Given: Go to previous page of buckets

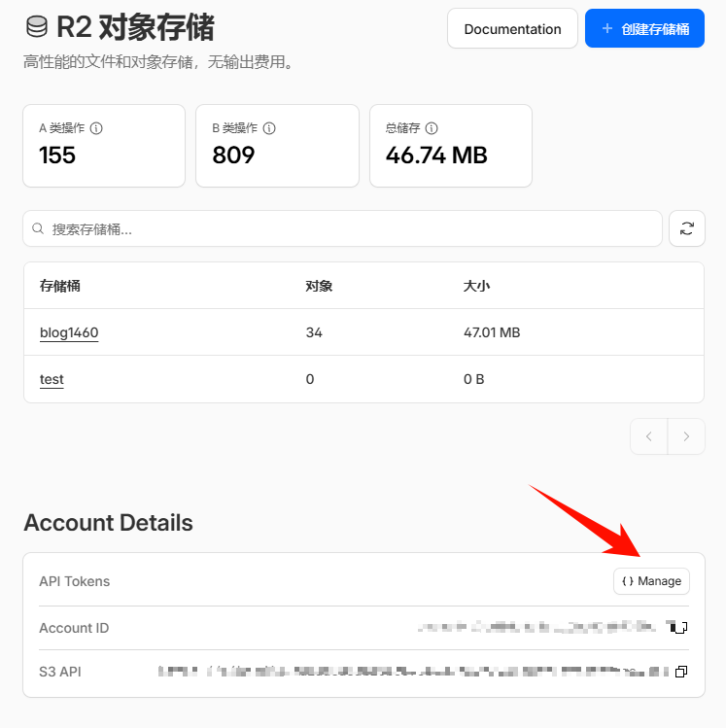Looking at the screenshot, I should point(649,436).
